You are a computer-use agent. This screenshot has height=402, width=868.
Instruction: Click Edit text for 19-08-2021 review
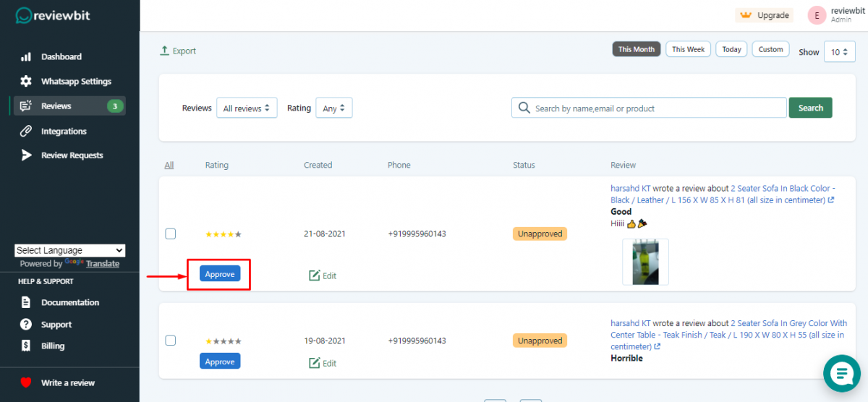tap(330, 364)
